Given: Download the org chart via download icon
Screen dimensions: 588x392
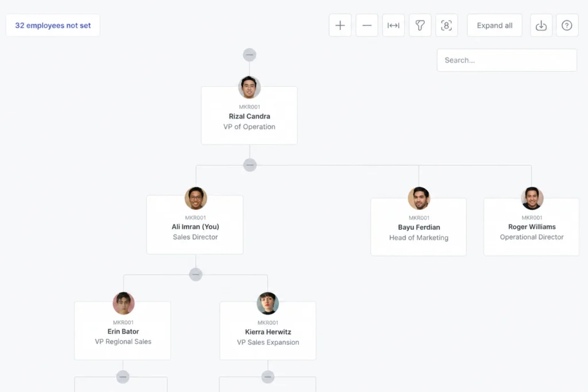Looking at the screenshot, I should pyautogui.click(x=541, y=25).
